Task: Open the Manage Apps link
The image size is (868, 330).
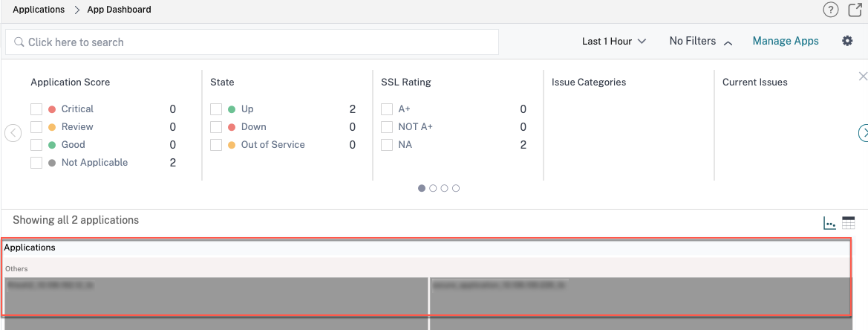Action: (786, 41)
